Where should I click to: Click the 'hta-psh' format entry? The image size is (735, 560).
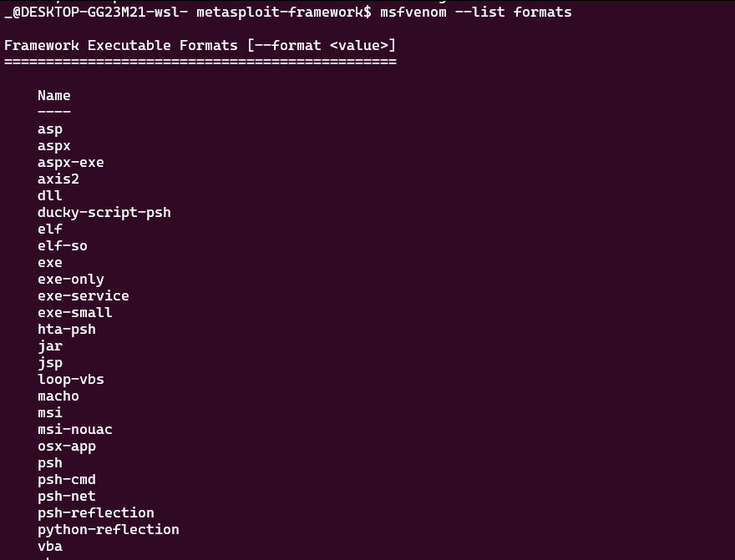click(x=67, y=329)
